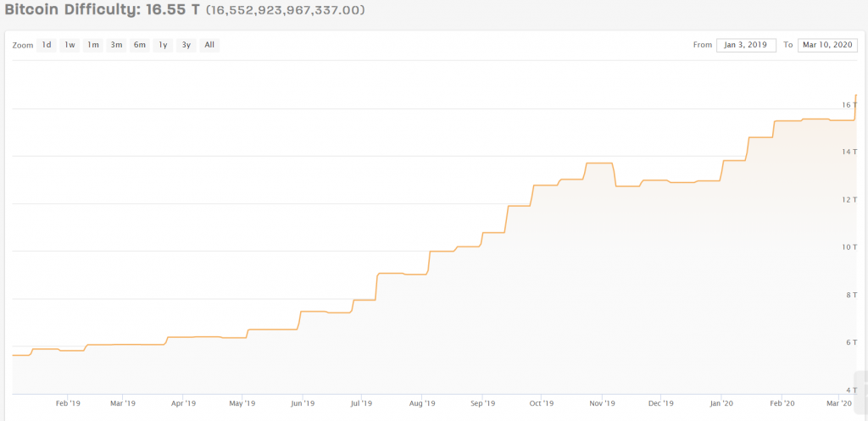Select the 1y zoom option
This screenshot has height=421, width=868.
[x=163, y=45]
